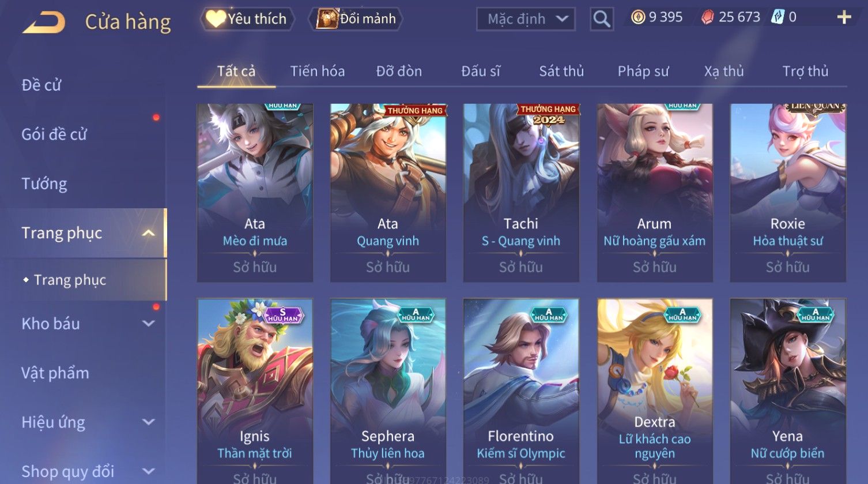Open the search magnifier icon
This screenshot has height=484, width=868.
click(x=602, y=19)
